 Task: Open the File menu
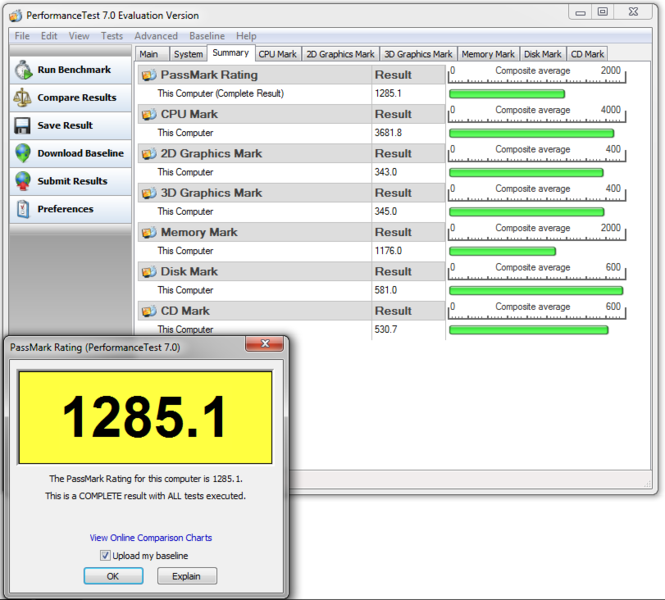[x=22, y=36]
